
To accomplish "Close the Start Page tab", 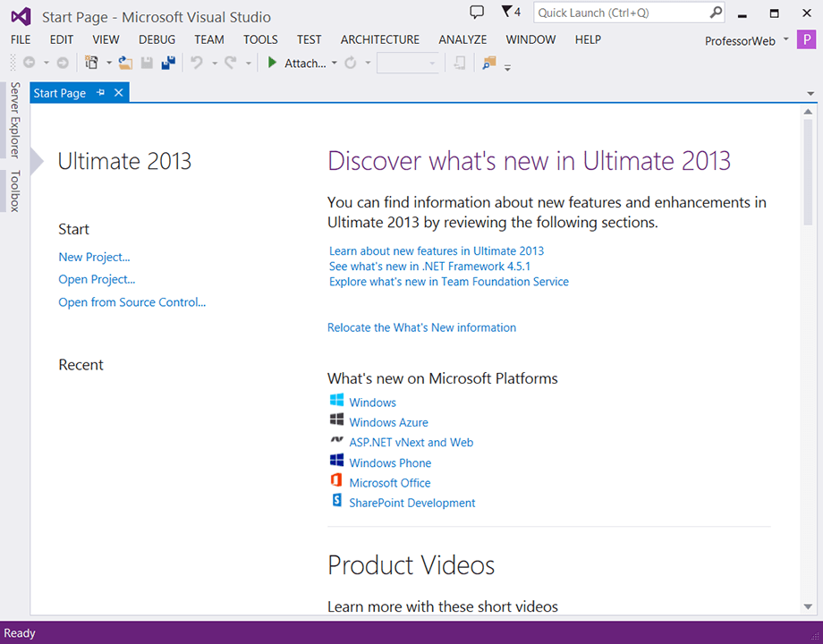I will [x=119, y=92].
